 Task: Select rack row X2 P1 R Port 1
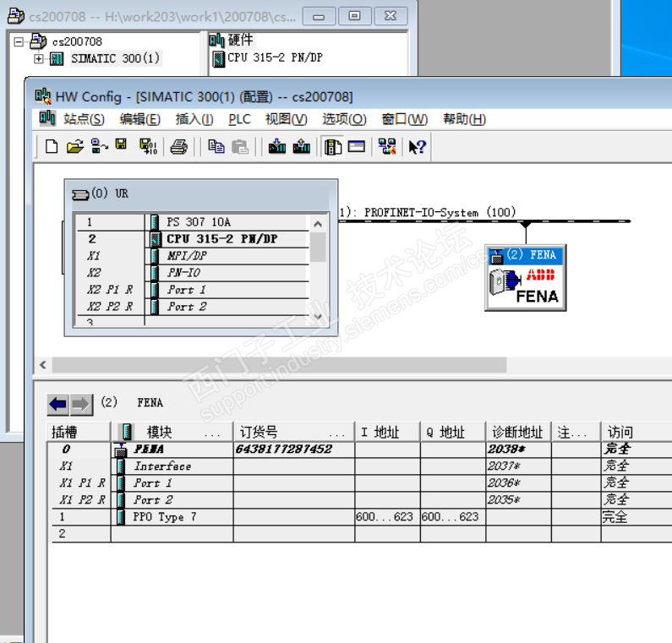(193, 290)
